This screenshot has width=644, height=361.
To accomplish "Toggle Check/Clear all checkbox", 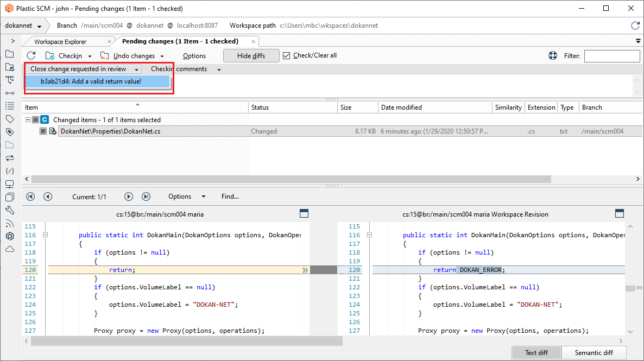I will pyautogui.click(x=287, y=55).
